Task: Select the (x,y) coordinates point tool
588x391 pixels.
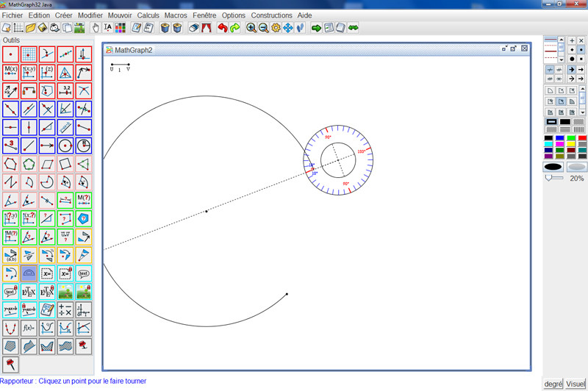Action: pyautogui.click(x=29, y=72)
